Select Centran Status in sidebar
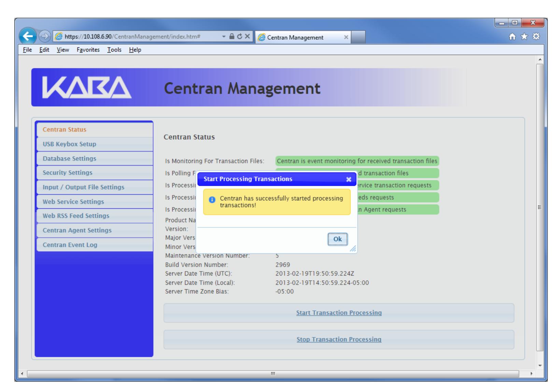Image resolution: width=557 pixels, height=392 pixels. 95,130
